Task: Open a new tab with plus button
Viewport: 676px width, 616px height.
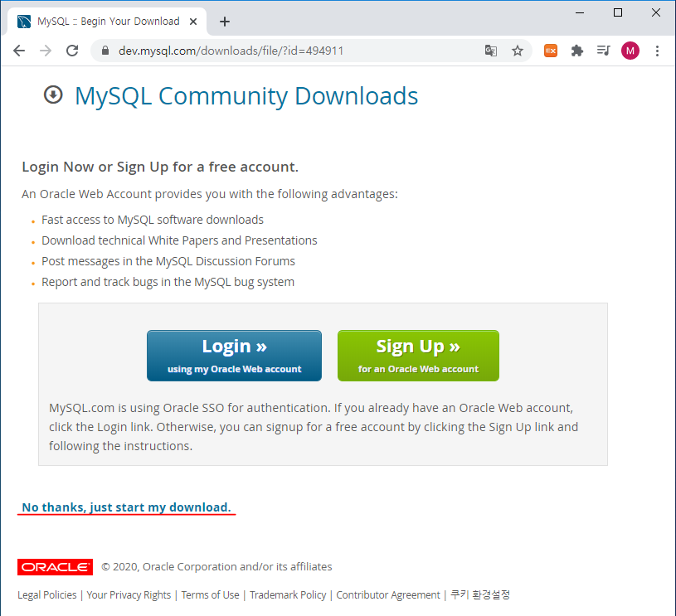Action: pyautogui.click(x=225, y=22)
